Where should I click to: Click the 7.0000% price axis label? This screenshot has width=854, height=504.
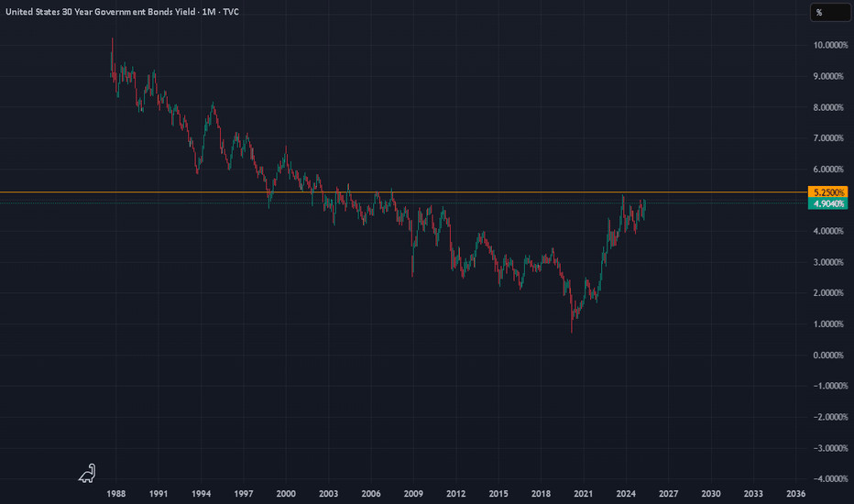827,138
